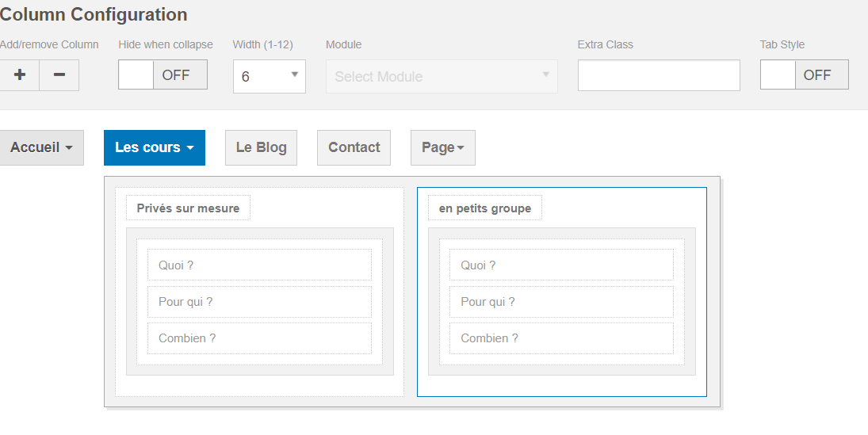Open Le Blog menu item
This screenshot has width=868, height=435.
click(261, 147)
